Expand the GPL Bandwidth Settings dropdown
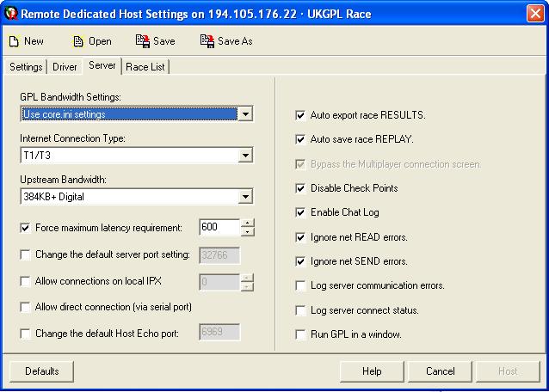The image size is (549, 392). click(x=245, y=114)
